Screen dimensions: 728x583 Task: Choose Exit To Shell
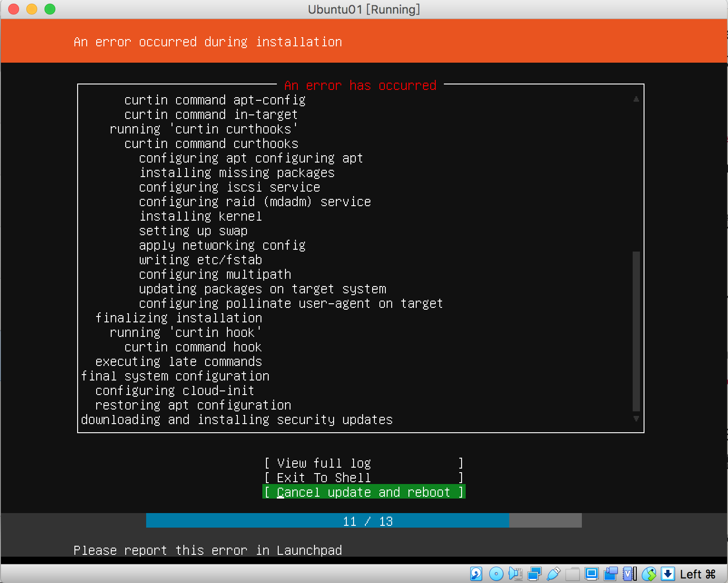coord(364,478)
